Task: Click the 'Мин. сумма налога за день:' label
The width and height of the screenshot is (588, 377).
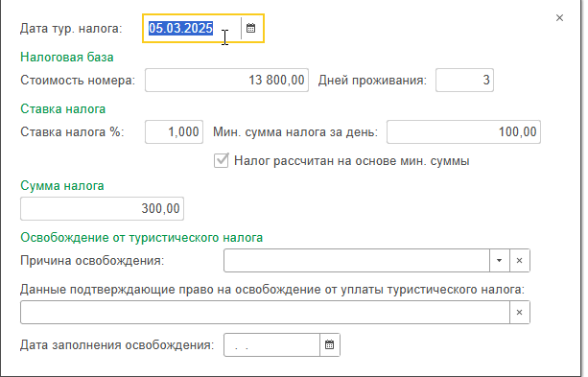Action: coord(295,132)
